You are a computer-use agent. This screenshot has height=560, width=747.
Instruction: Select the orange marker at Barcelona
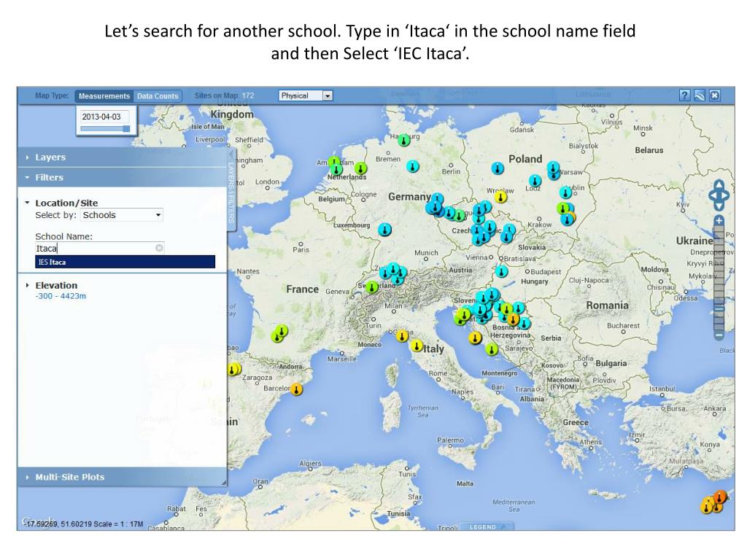[x=296, y=389]
